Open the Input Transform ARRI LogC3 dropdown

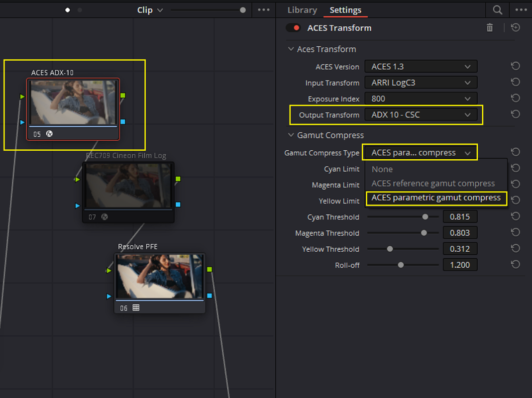pyautogui.click(x=421, y=83)
